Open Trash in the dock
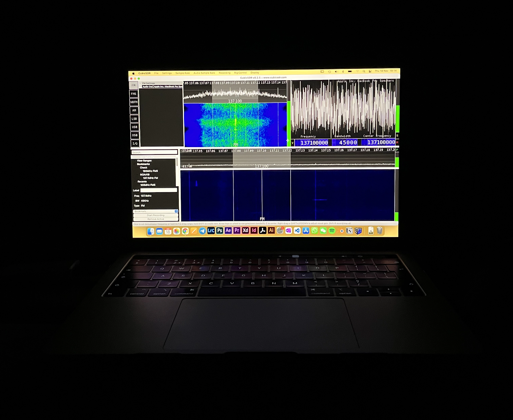 pos(379,230)
